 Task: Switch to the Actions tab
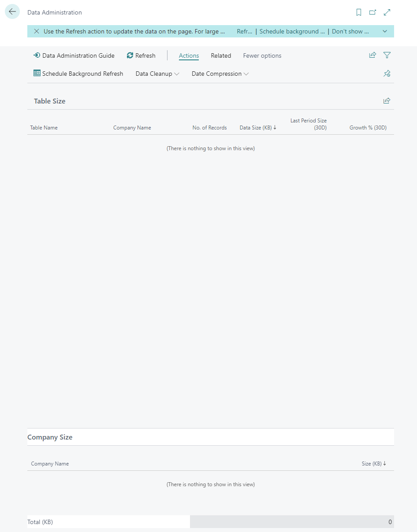coord(189,55)
